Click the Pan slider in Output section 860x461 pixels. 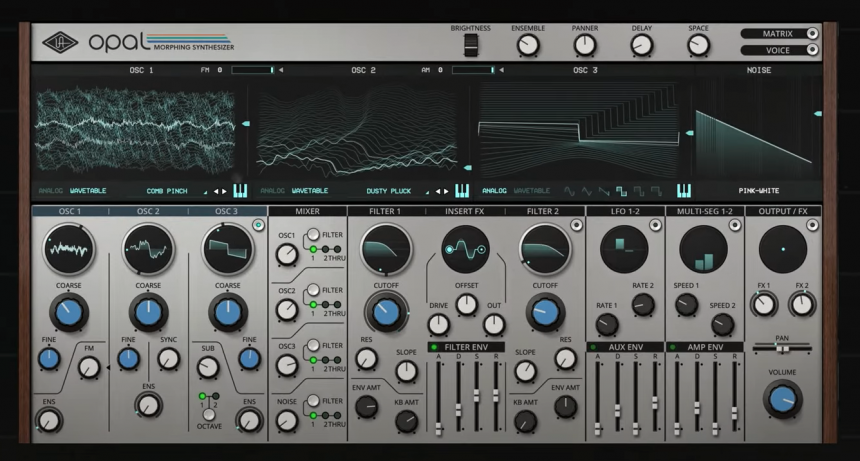click(x=782, y=348)
